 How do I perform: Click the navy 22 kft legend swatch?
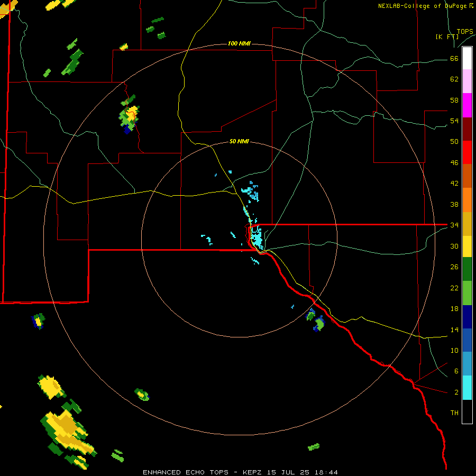click(467, 317)
